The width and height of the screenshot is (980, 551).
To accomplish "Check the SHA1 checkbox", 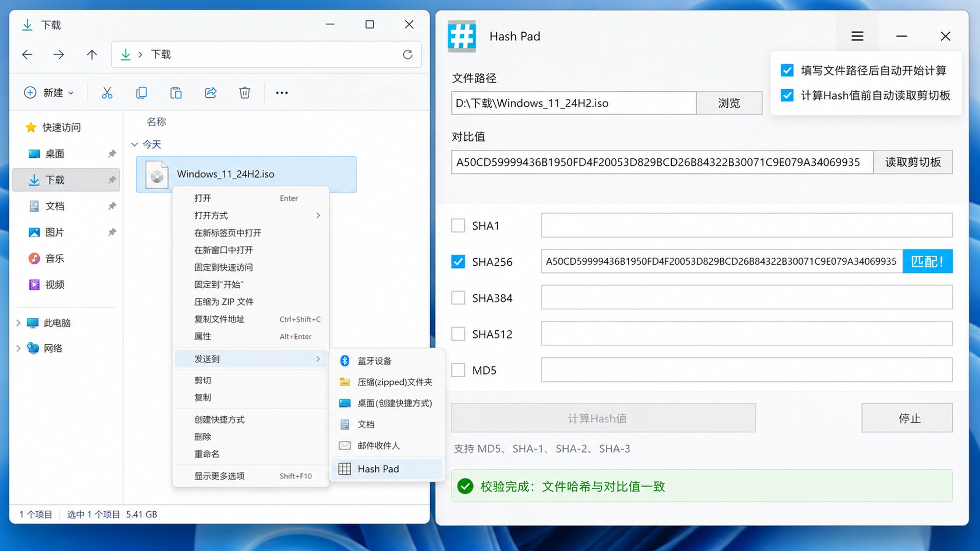I will [458, 226].
